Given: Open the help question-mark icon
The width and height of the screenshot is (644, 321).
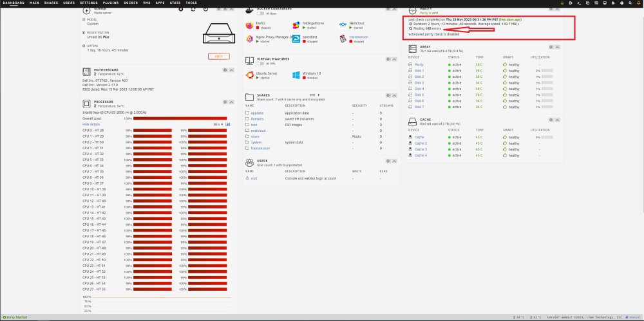Looking at the screenshot, I should 622,3.
